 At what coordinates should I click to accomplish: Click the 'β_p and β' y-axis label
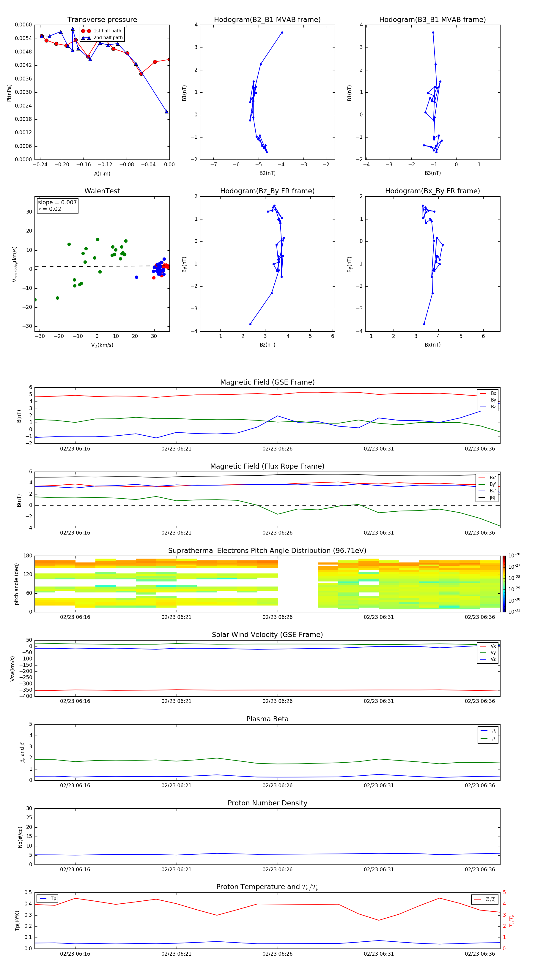pos(23,752)
